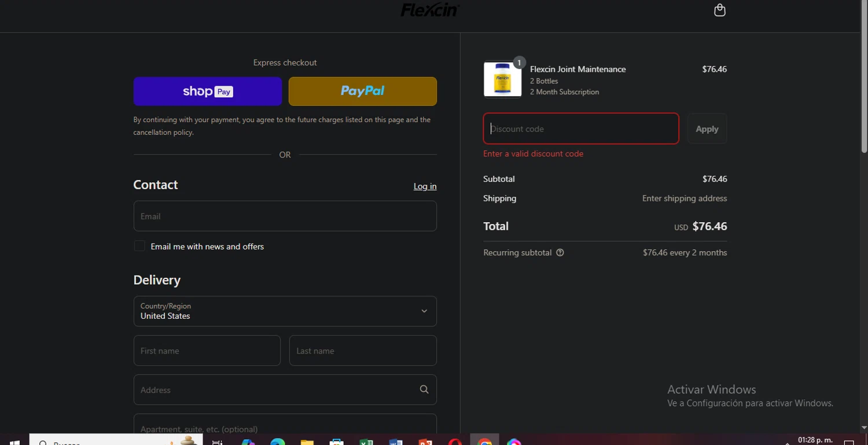Viewport: 868px width, 445px height.
Task: Click the magnifier icon in Address field
Action: coord(424,389)
